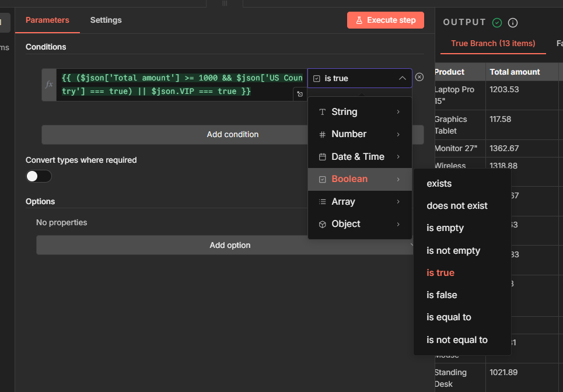Select the "does not exist" operator
The width and height of the screenshot is (563, 392).
457,206
